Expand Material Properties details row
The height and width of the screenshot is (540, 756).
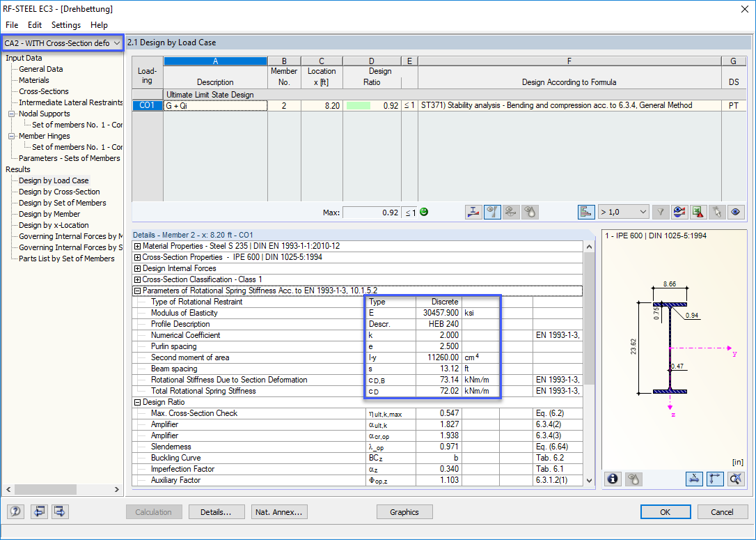137,246
